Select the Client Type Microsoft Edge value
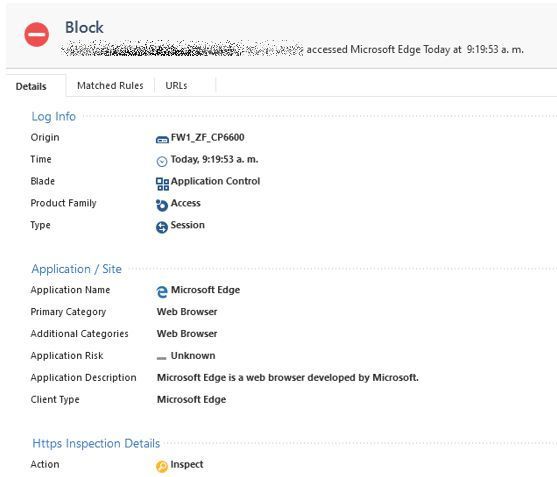The height and width of the screenshot is (477, 557). (191, 400)
